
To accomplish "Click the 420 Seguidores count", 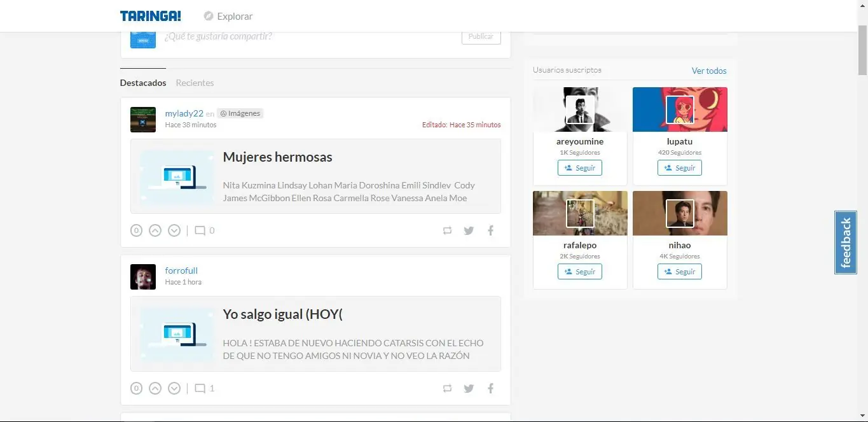I will pos(680,153).
